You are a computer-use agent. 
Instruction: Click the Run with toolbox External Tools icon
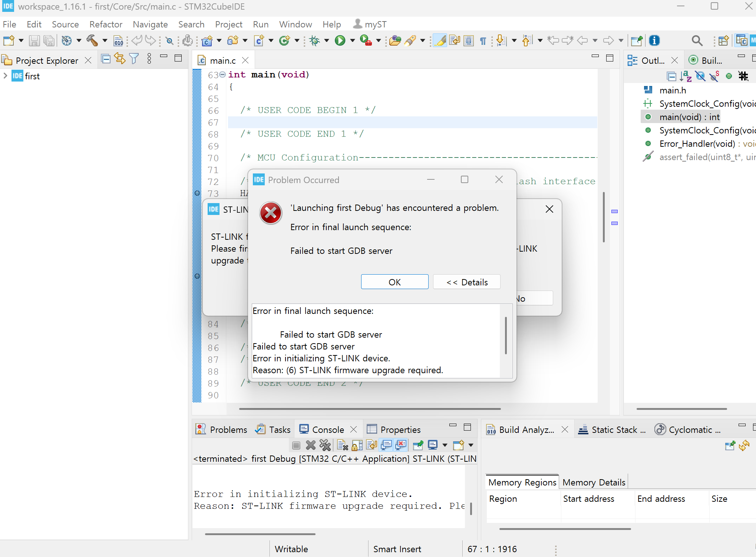pyautogui.click(x=366, y=40)
